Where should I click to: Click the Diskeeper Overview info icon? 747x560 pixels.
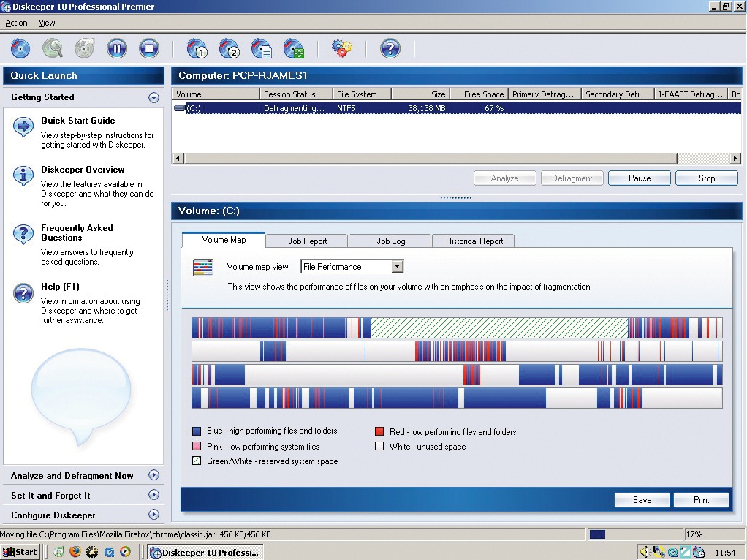(x=23, y=176)
